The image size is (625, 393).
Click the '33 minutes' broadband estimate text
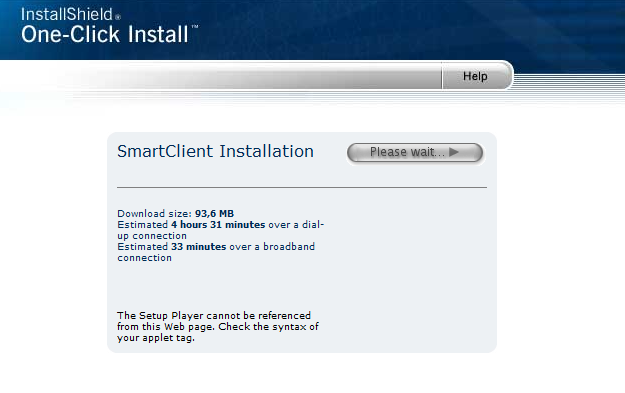tap(199, 247)
